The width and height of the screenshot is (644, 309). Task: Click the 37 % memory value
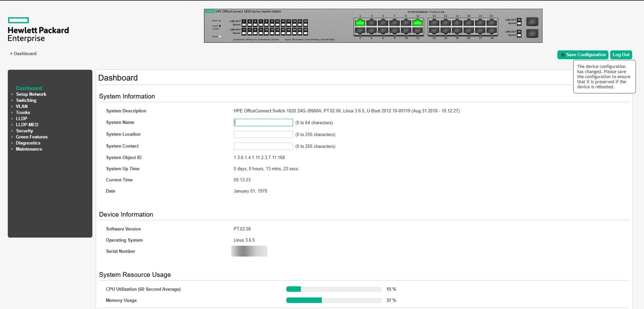click(x=391, y=300)
